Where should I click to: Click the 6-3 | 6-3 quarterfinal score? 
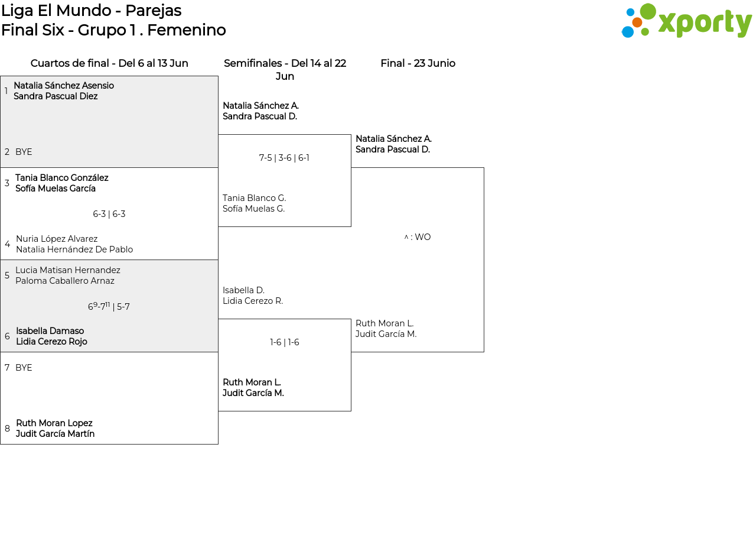[x=109, y=214]
